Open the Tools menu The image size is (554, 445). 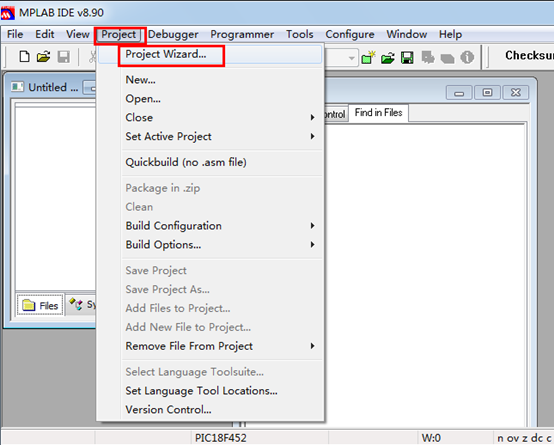point(300,34)
